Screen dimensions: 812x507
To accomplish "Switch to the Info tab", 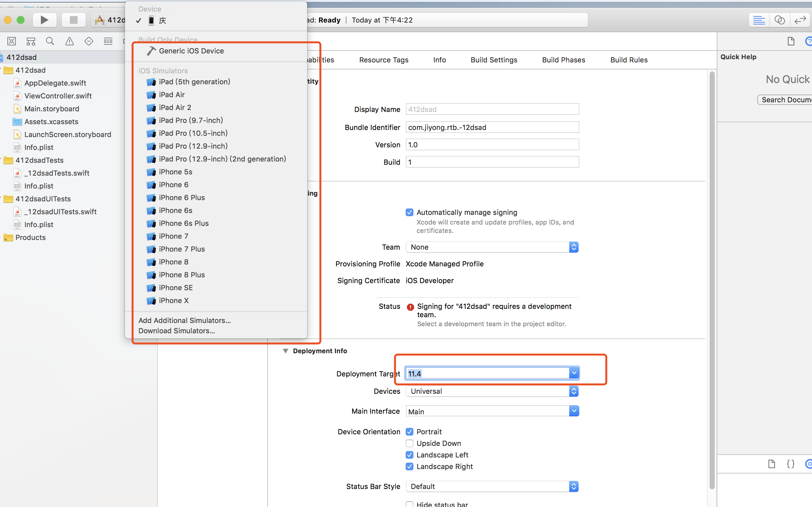I will (x=439, y=60).
